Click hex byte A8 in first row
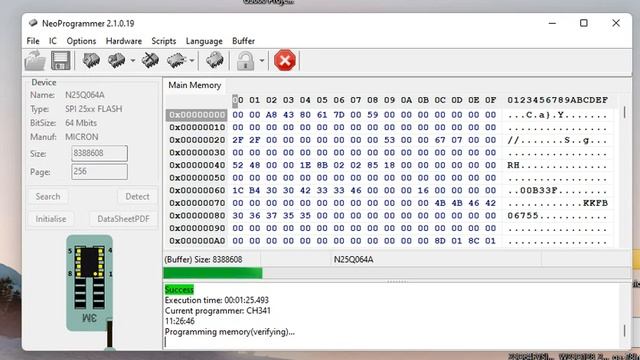 click(271, 115)
